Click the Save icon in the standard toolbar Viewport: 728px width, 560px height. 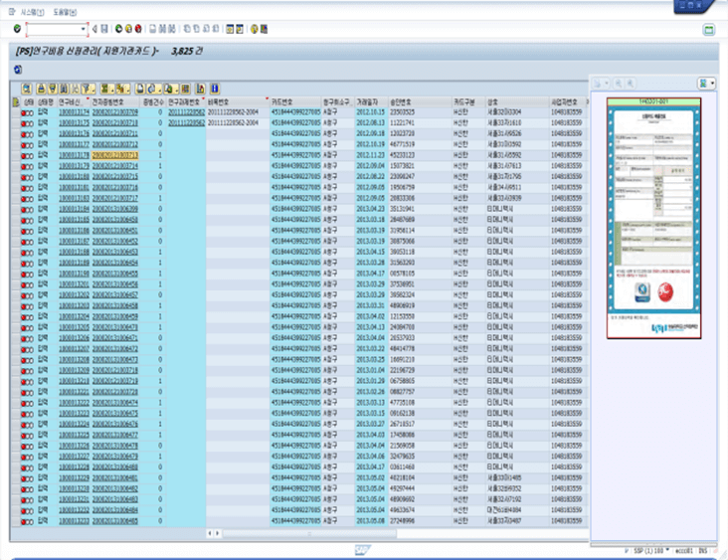pyautogui.click(x=105, y=29)
